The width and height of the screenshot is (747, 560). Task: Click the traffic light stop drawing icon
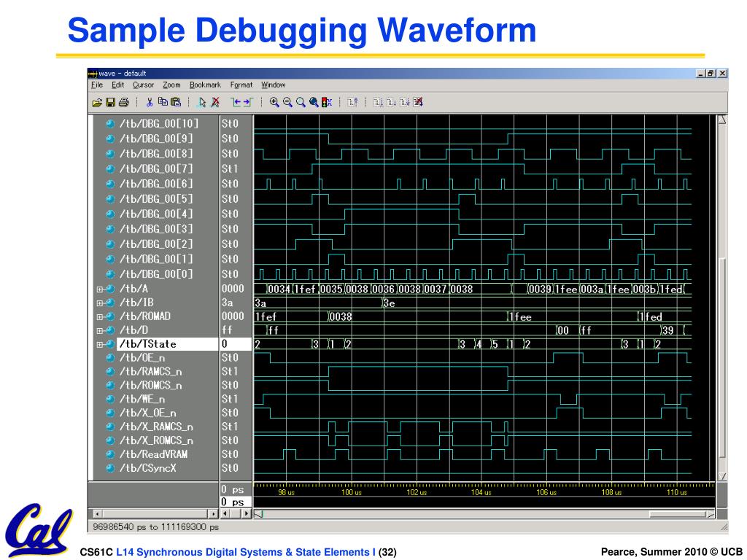(327, 102)
